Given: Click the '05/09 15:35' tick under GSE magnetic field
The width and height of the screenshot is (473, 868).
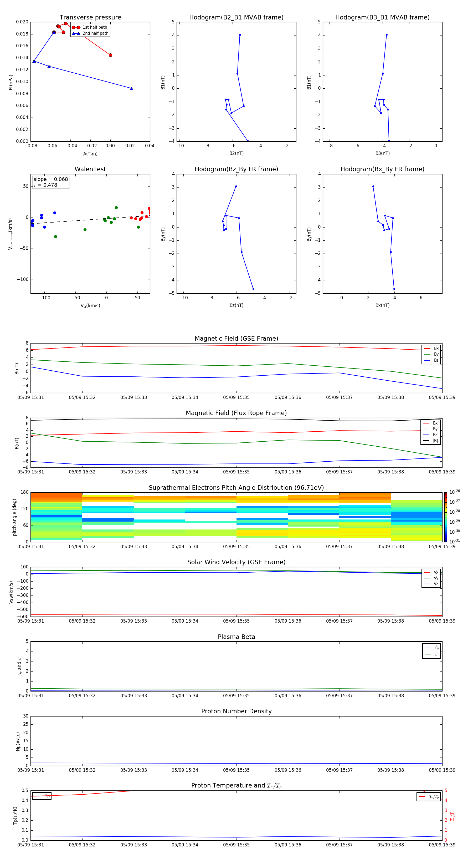Looking at the screenshot, I should pyautogui.click(x=236, y=398).
